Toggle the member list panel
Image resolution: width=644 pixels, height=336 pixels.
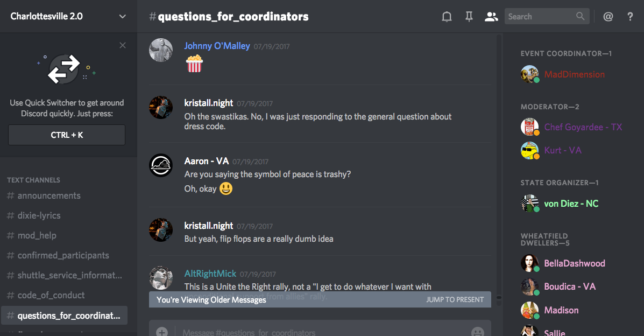tap(491, 17)
